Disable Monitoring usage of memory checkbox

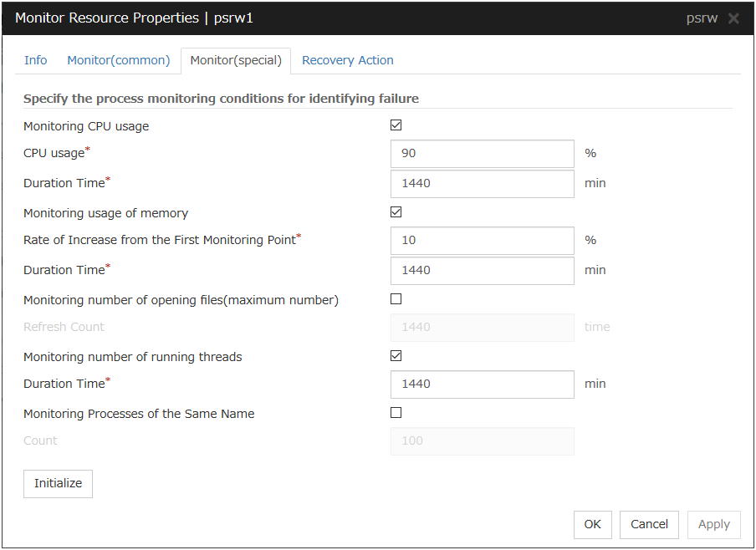click(396, 212)
